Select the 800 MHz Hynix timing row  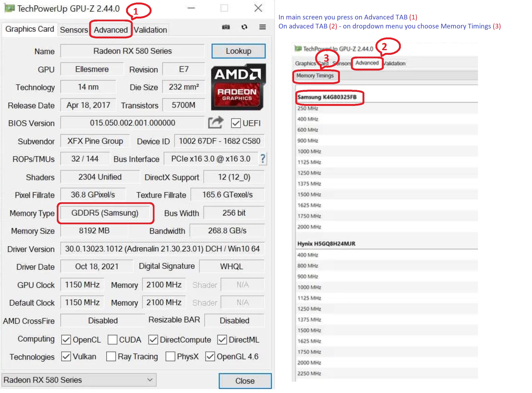click(387, 266)
